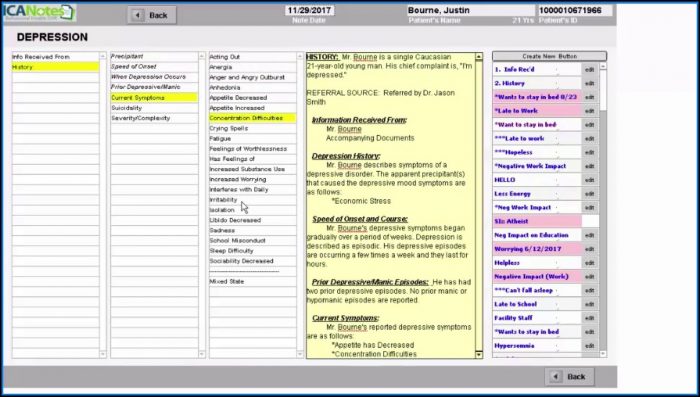
Task: Click scroll up arrow of note text
Action: point(479,57)
